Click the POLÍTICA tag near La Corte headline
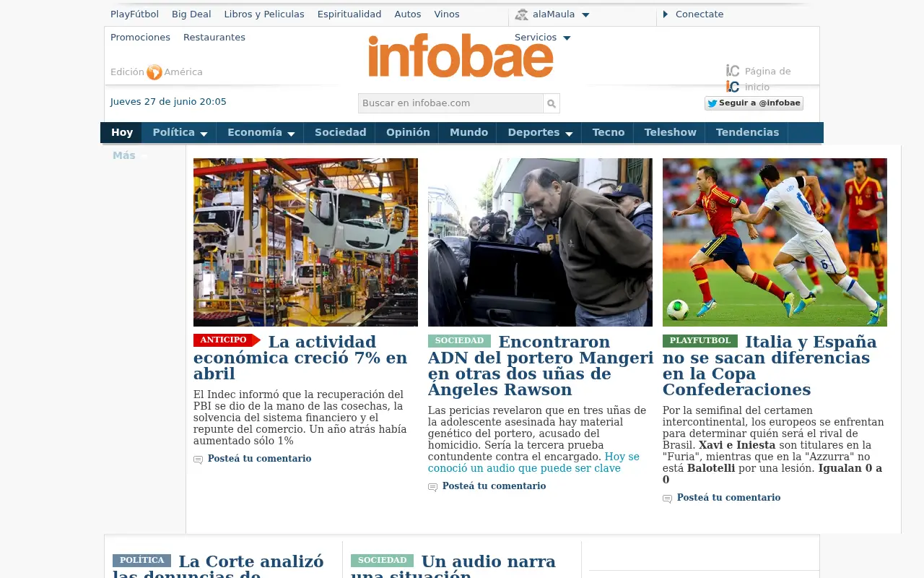This screenshot has height=578, width=924. (141, 561)
